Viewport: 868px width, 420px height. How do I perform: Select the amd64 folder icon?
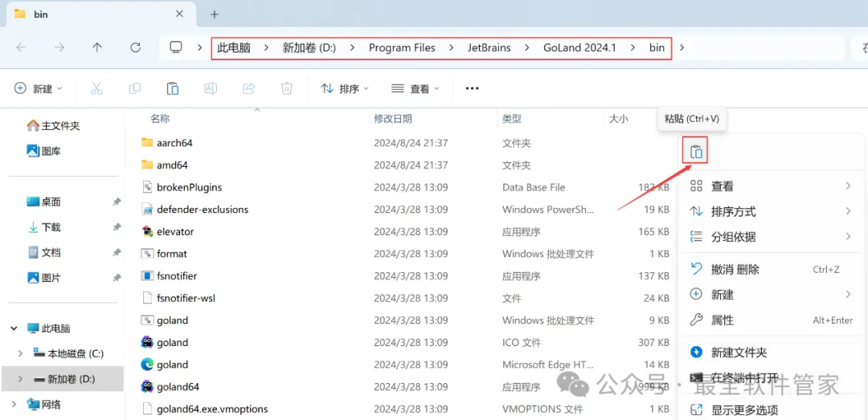[147, 165]
